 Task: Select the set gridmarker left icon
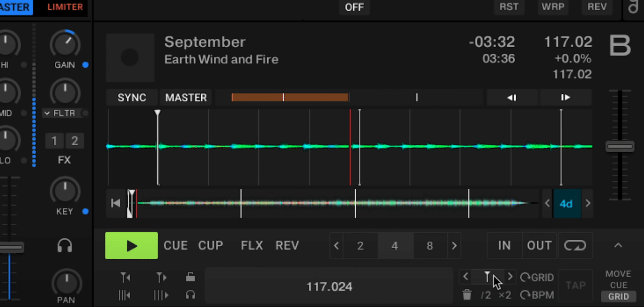tap(124, 277)
